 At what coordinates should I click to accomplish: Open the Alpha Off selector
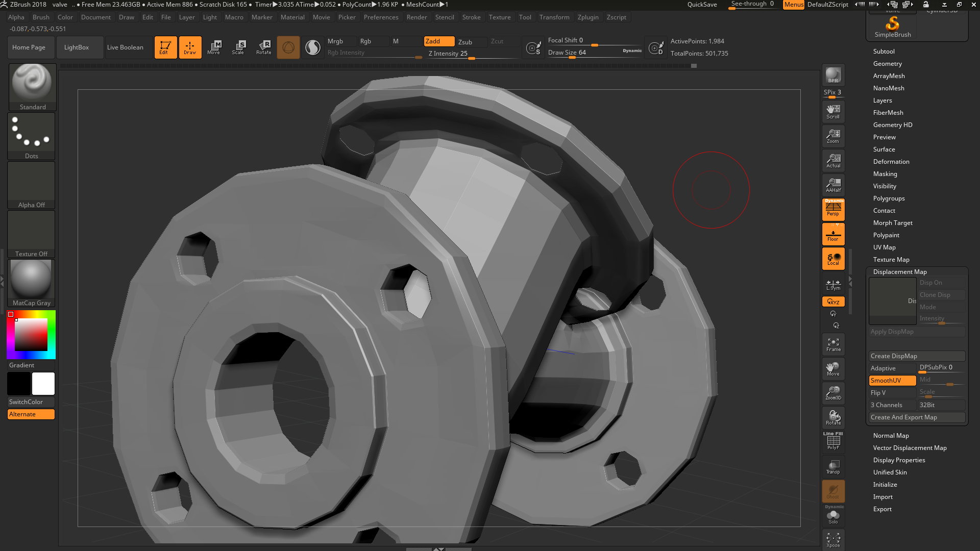tap(31, 185)
